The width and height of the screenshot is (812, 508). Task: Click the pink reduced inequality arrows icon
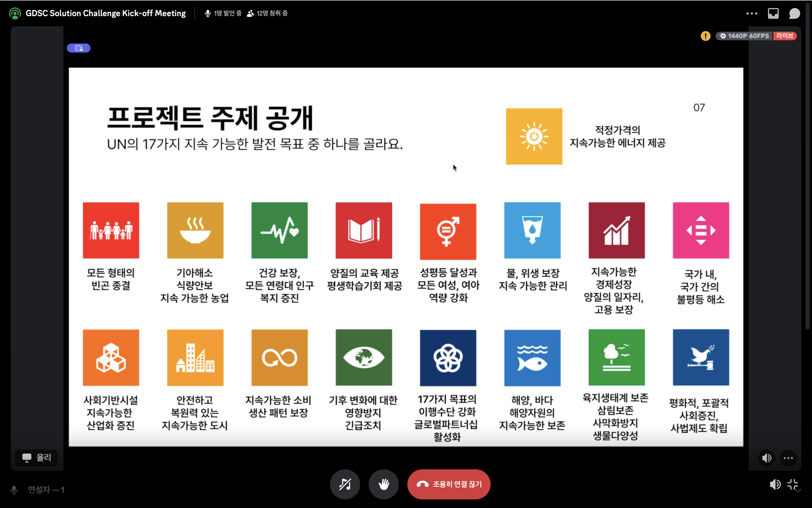(701, 230)
